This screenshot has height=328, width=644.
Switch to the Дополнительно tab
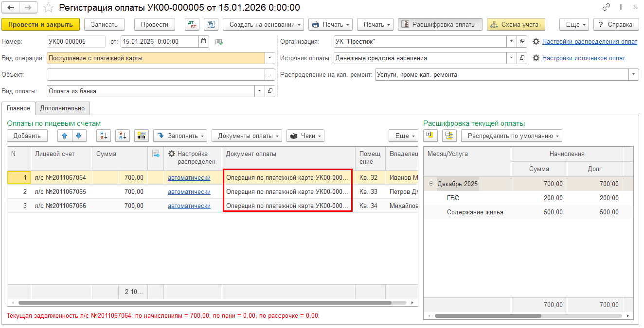[x=62, y=108]
